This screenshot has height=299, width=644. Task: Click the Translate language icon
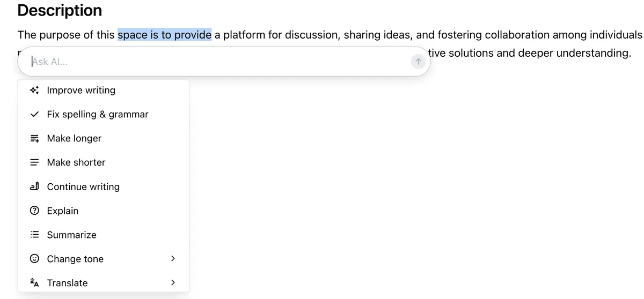[x=34, y=283]
